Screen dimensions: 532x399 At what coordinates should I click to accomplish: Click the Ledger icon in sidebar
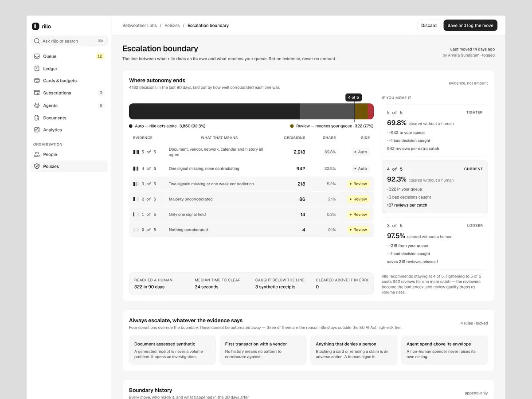coord(37,69)
